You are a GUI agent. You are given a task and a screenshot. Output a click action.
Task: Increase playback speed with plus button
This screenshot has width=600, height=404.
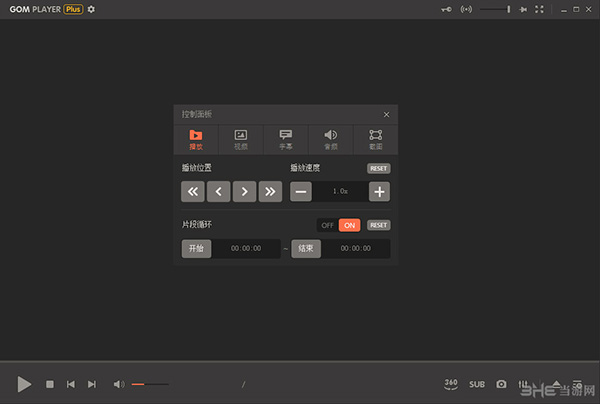click(x=379, y=192)
